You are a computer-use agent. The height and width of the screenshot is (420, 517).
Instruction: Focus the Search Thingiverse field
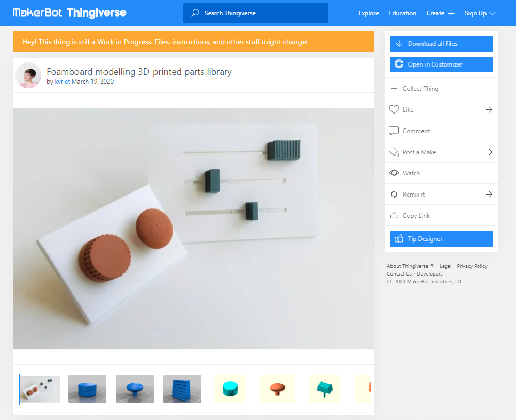256,13
